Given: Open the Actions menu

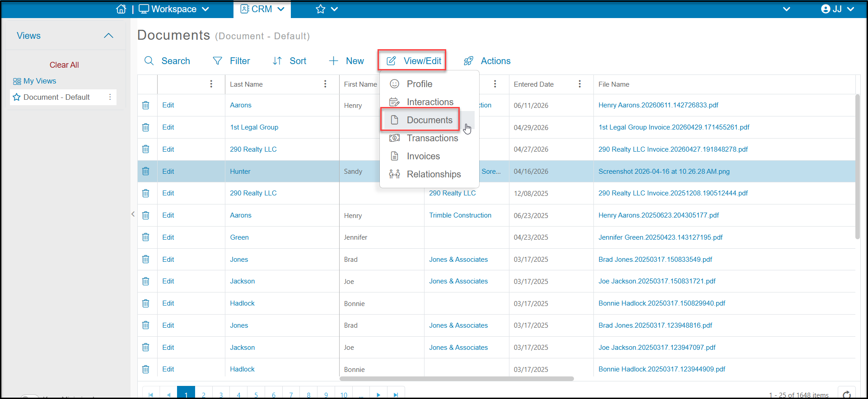Looking at the screenshot, I should pyautogui.click(x=487, y=61).
